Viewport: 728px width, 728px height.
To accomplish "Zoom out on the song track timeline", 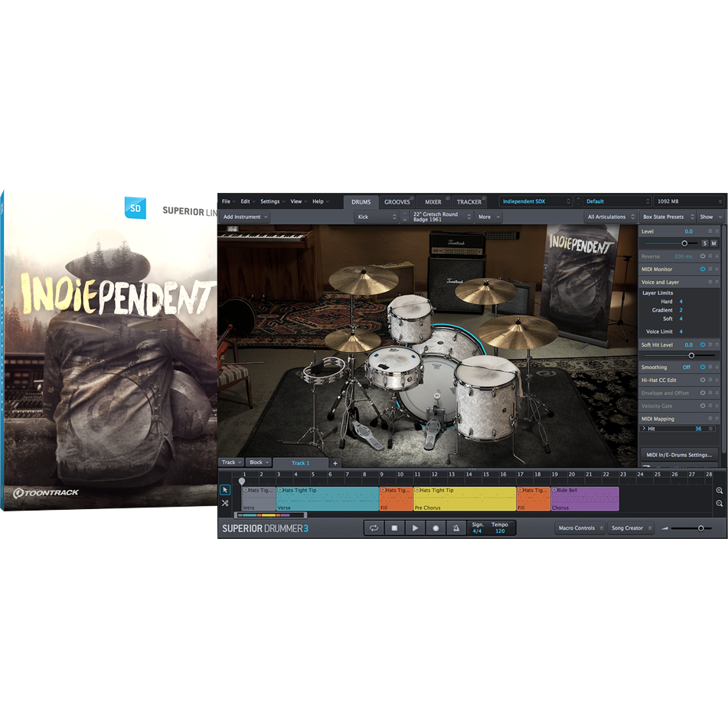I will coord(719,503).
